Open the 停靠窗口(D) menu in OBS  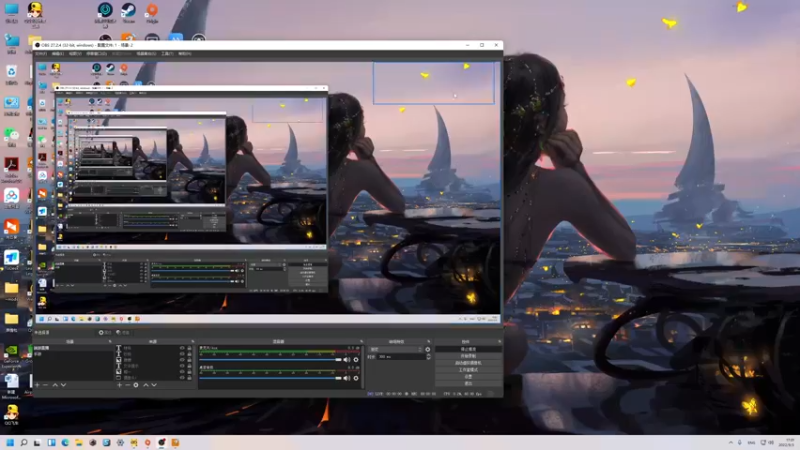coord(96,54)
